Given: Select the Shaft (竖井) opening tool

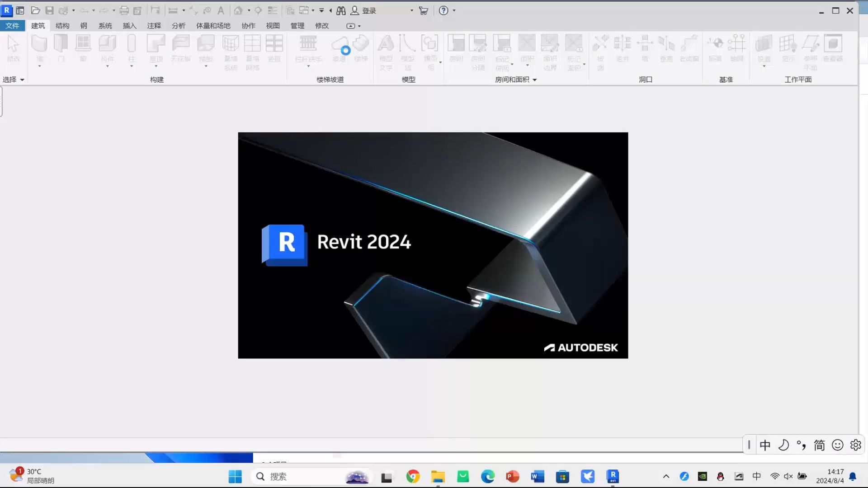Looking at the screenshot, I should coord(623,49).
